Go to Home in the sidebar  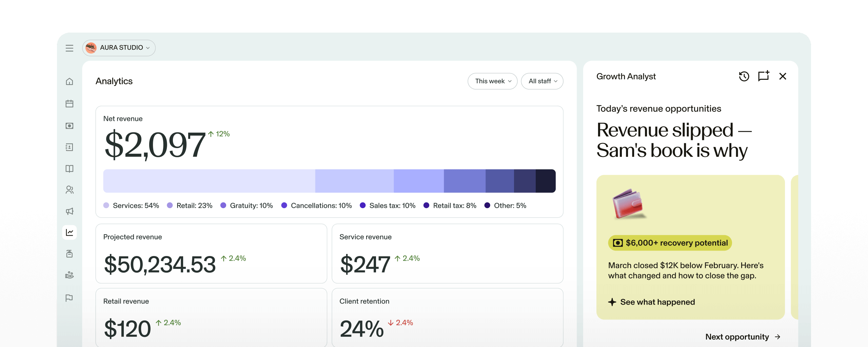[x=70, y=81]
